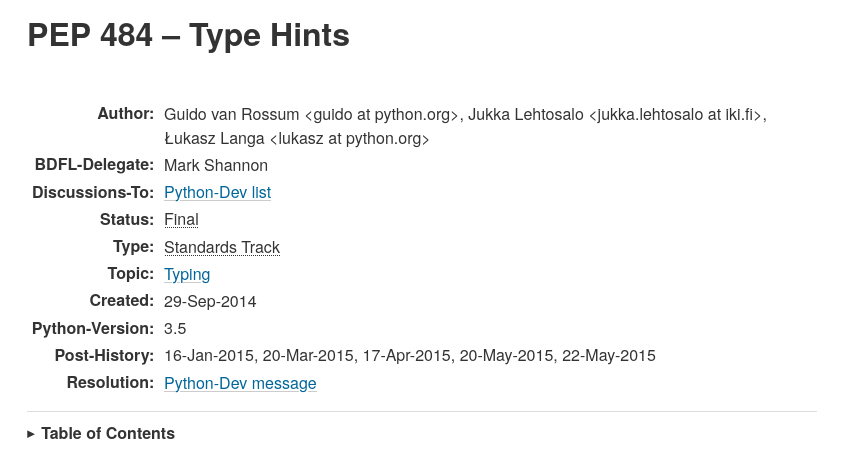Image resolution: width=843 pixels, height=461 pixels.
Task: Click the created date 29-Sep-2014
Action: click(x=210, y=302)
